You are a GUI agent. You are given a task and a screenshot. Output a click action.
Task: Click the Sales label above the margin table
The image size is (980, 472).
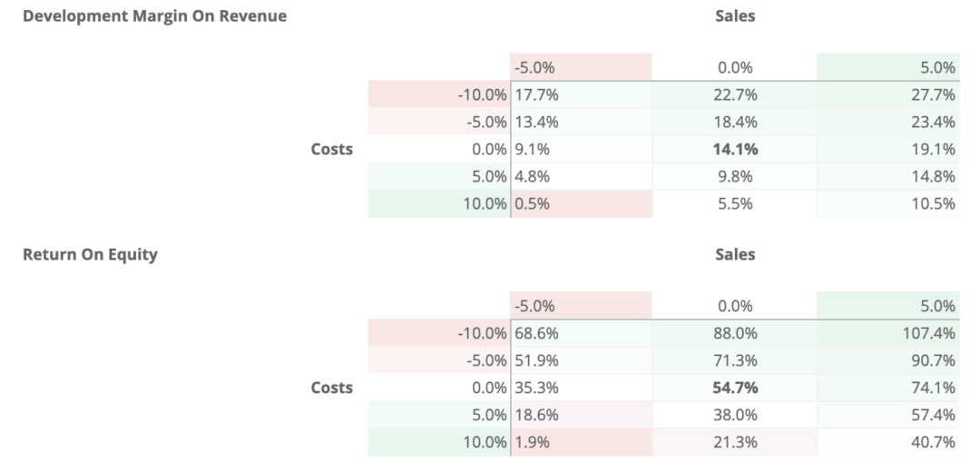coord(735,16)
